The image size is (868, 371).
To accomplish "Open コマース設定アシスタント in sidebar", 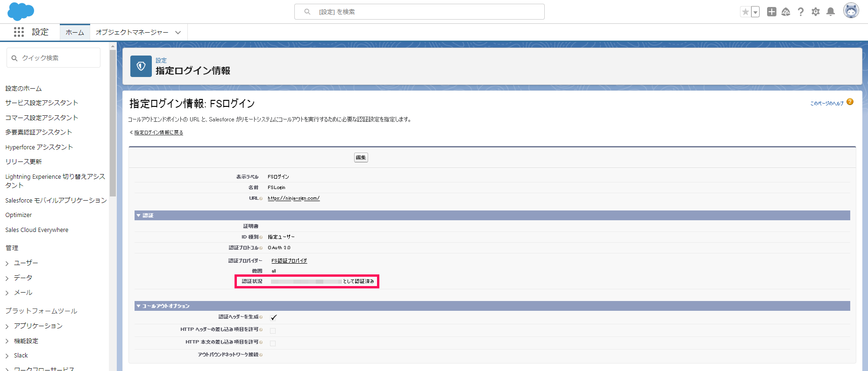I will [42, 118].
